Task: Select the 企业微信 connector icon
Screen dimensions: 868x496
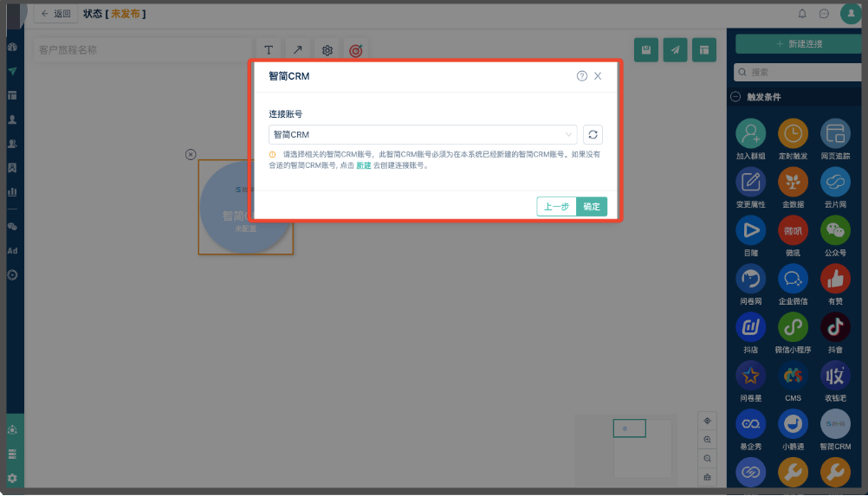Action: point(793,279)
